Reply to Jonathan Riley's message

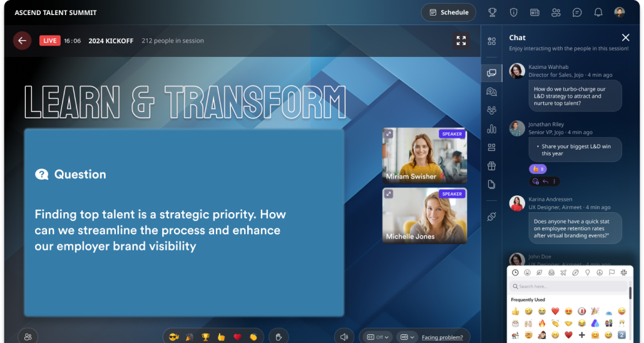click(x=546, y=181)
